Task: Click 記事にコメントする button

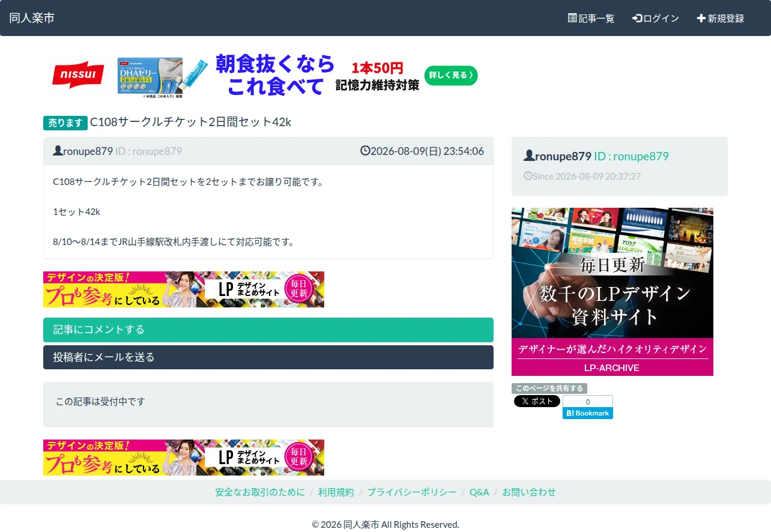Action: pos(268,330)
